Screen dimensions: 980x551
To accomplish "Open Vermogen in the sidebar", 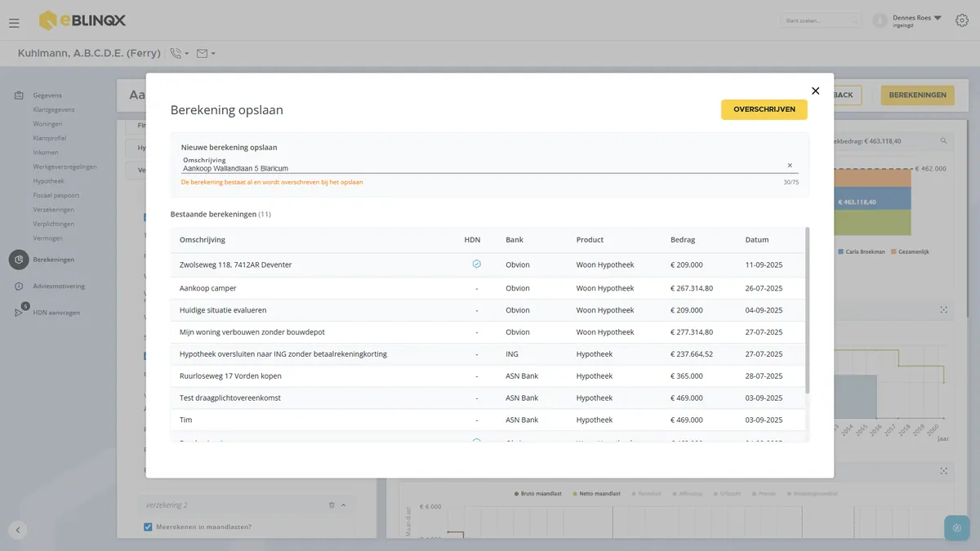I will point(48,238).
